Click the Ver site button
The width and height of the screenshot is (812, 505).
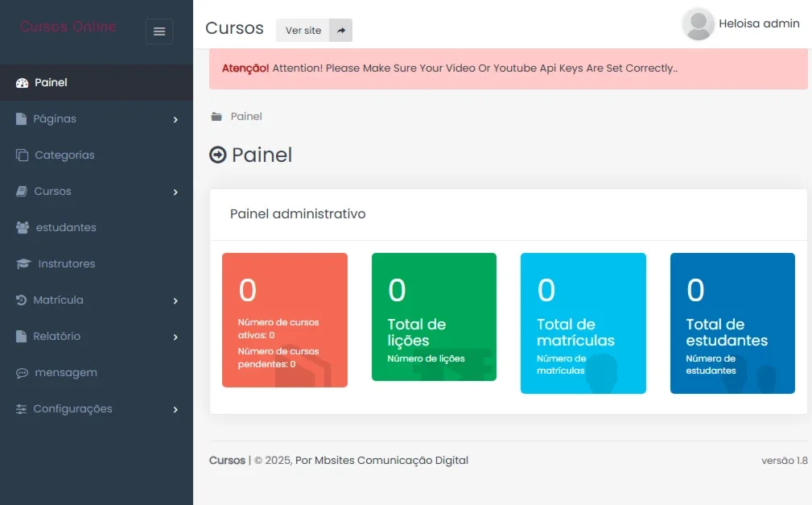(x=303, y=31)
